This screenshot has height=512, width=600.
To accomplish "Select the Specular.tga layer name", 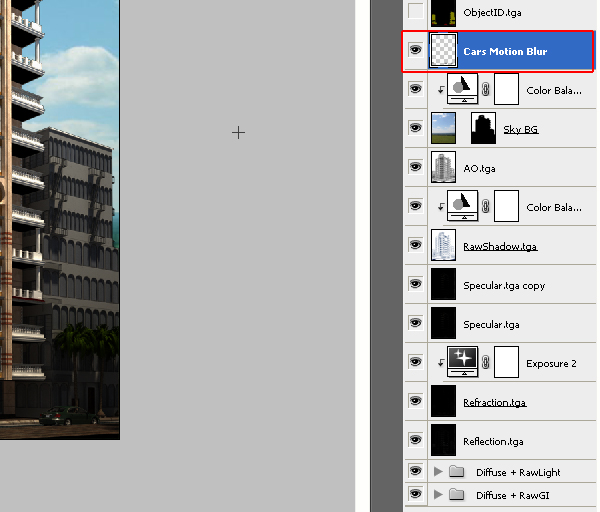I will pos(491,325).
